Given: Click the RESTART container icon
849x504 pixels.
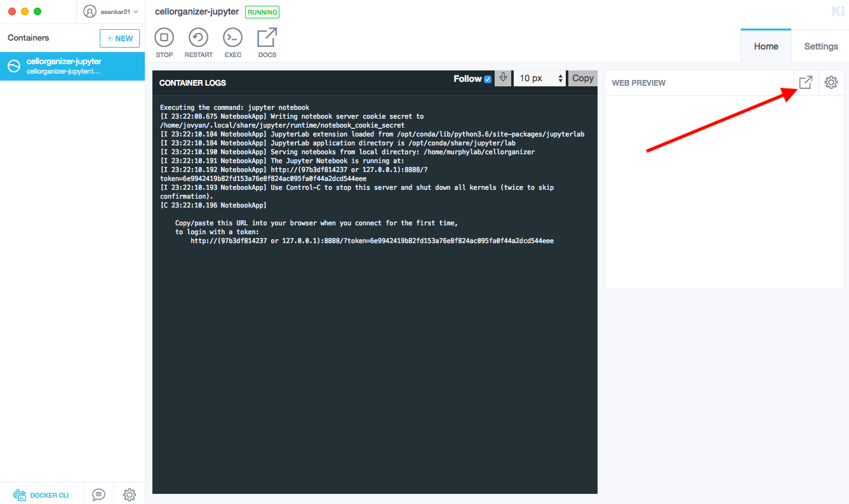Looking at the screenshot, I should (x=198, y=38).
